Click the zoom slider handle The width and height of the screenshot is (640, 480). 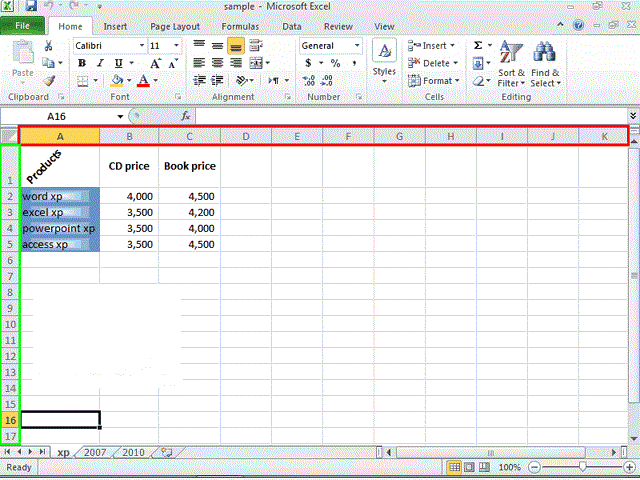[x=582, y=467]
